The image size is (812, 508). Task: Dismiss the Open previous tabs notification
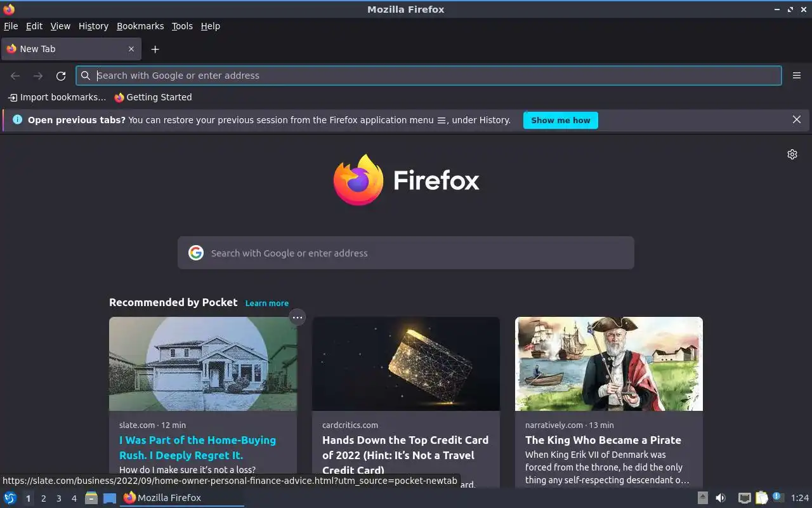point(797,119)
